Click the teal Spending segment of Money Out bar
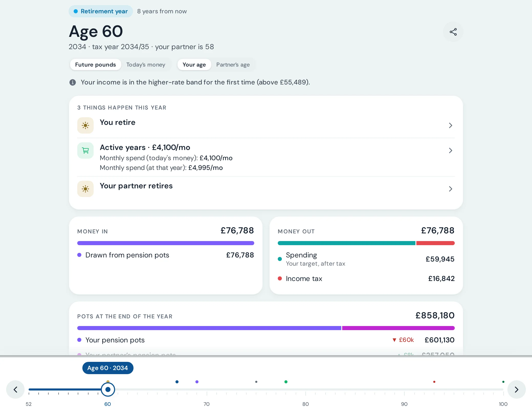This screenshot has height=412, width=532. [347, 243]
